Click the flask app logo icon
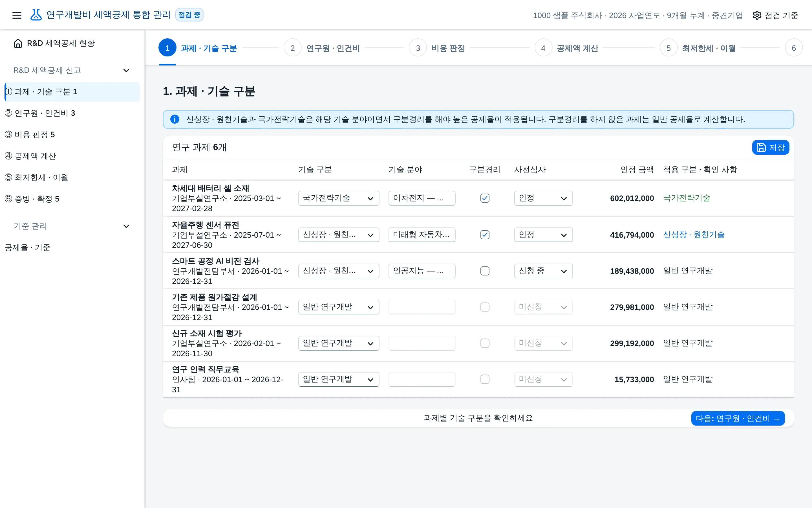The image size is (812, 508). 36,15
